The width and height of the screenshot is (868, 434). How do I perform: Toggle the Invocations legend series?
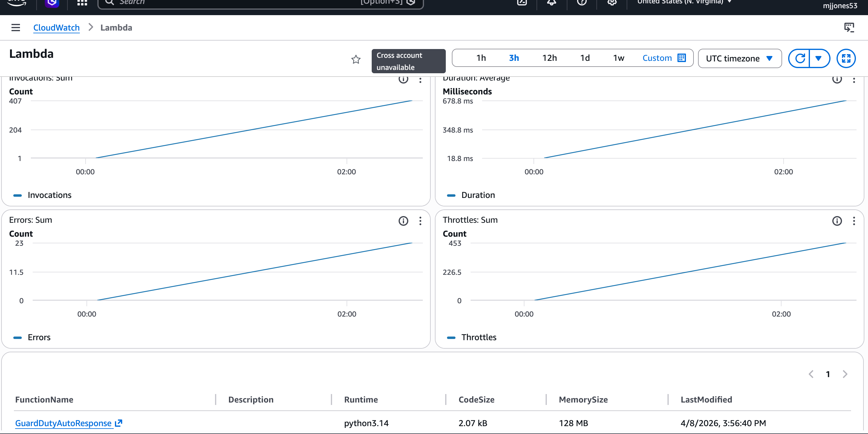point(49,195)
